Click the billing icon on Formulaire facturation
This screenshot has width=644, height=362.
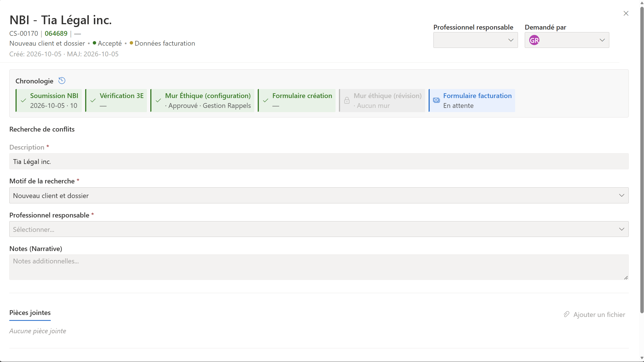click(436, 100)
